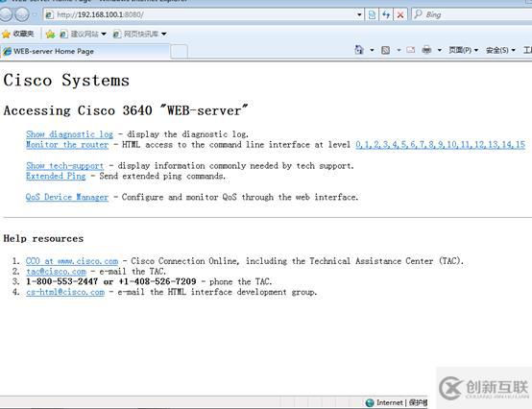Expand the Home button dropdown arrow

click(372, 50)
